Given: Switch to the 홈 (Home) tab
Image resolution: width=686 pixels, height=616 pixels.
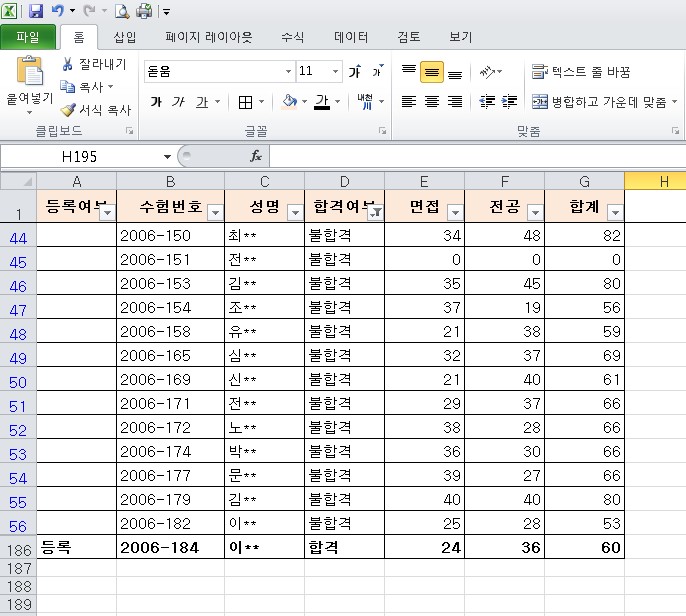Looking at the screenshot, I should [79, 37].
